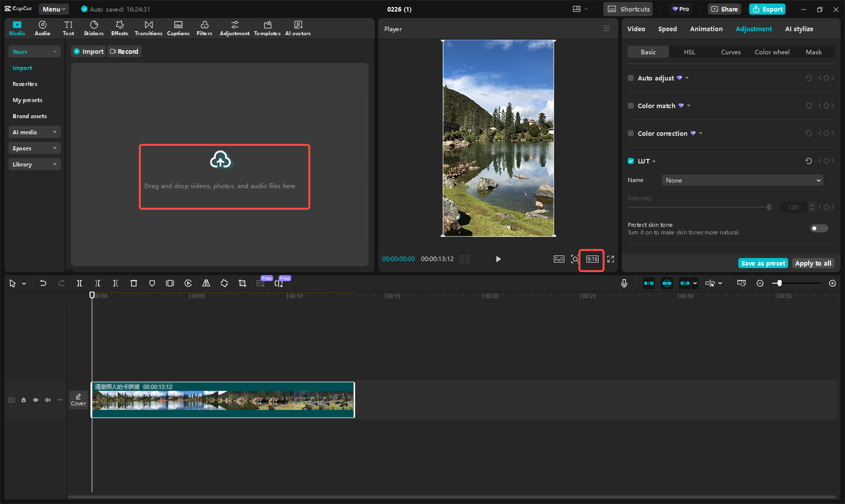Image resolution: width=845 pixels, height=504 pixels.
Task: Select the Transitions tool
Action: pos(148,28)
